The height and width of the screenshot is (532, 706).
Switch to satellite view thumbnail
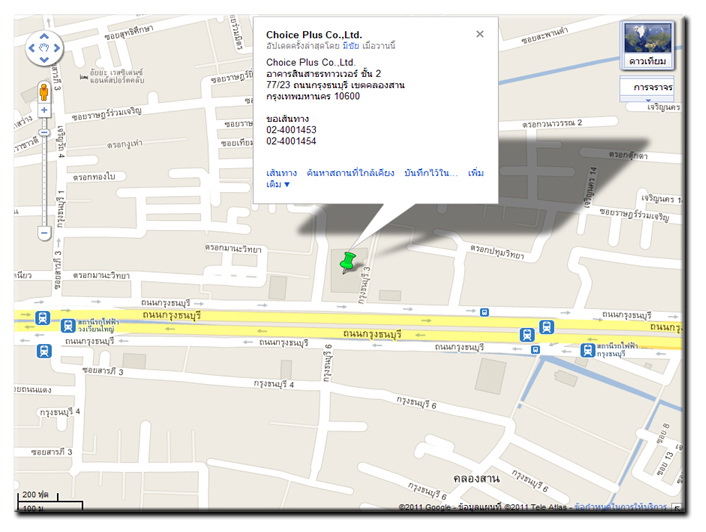pyautogui.click(x=647, y=45)
